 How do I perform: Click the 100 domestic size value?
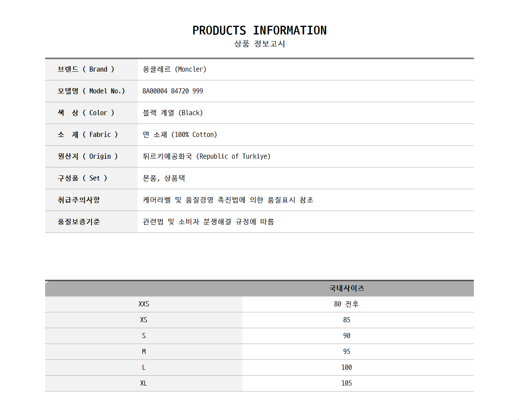coord(346,367)
